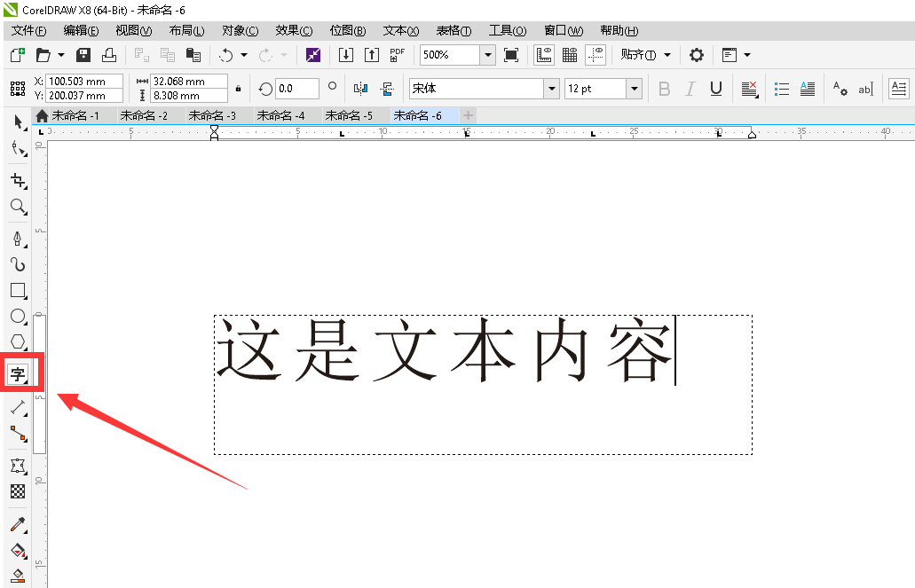
Task: Toggle the Bullet list button
Action: (x=781, y=89)
